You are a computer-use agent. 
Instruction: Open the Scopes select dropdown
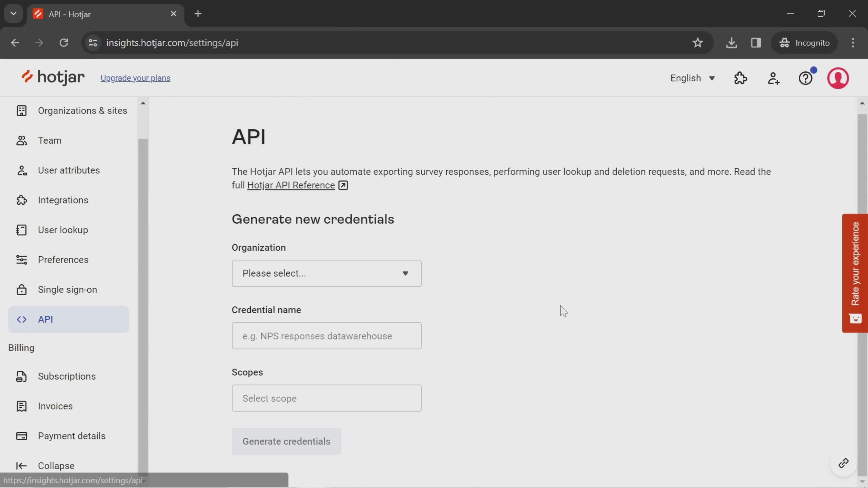(x=327, y=398)
